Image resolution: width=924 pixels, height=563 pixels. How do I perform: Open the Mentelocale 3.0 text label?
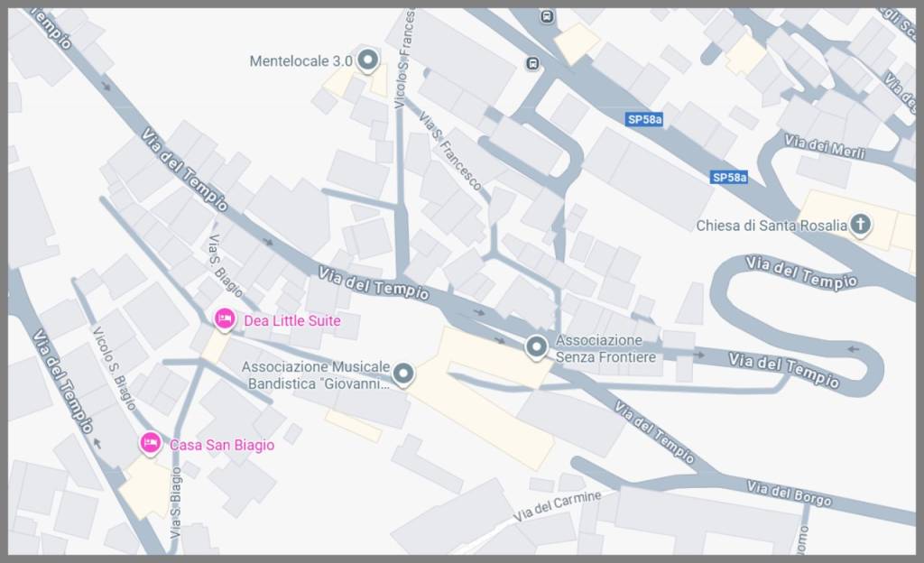click(x=301, y=61)
